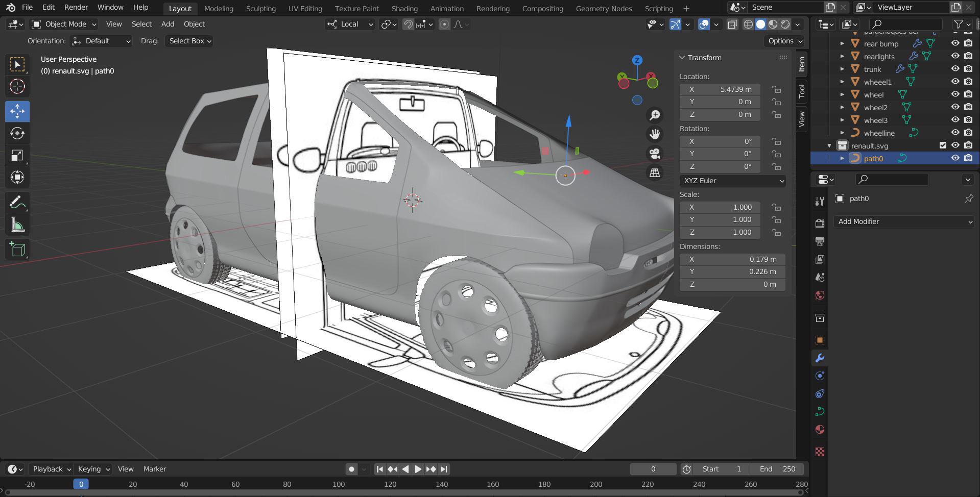The height and width of the screenshot is (497, 980).
Task: Switch to the Shading workspace tab
Action: (x=404, y=8)
